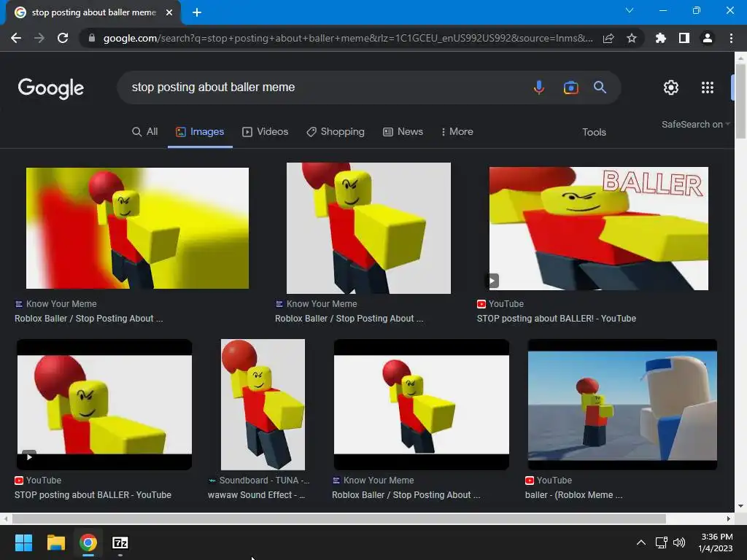Go to Google homepage logo
Screen dimensions: 747x560
pyautogui.click(x=51, y=88)
